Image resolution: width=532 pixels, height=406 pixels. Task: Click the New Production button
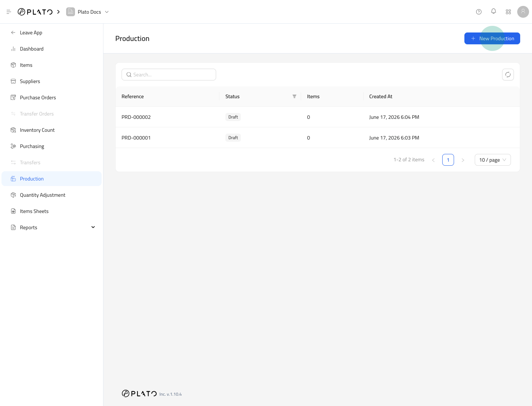pyautogui.click(x=492, y=38)
